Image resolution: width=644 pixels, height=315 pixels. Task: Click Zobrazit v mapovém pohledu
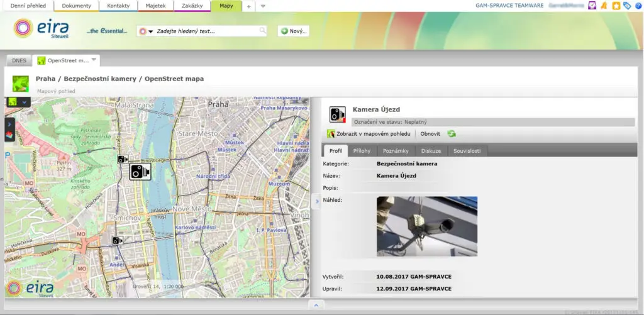point(373,134)
